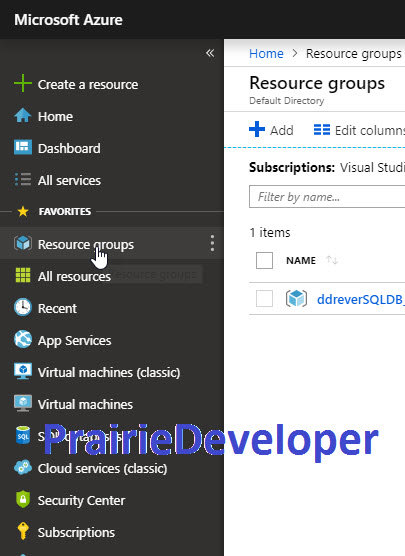The height and width of the screenshot is (556, 405).
Task: Click the All resources green grid icon
Action: (23, 276)
